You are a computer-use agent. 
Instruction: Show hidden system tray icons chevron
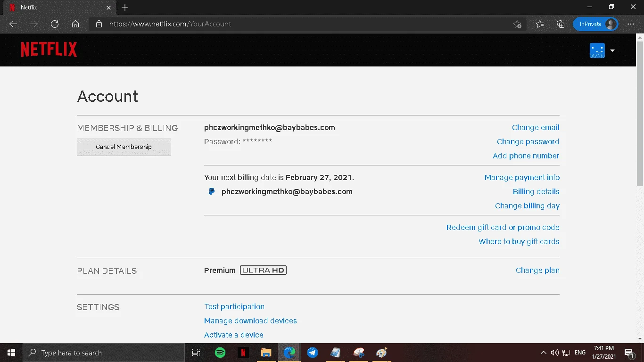tap(543, 353)
